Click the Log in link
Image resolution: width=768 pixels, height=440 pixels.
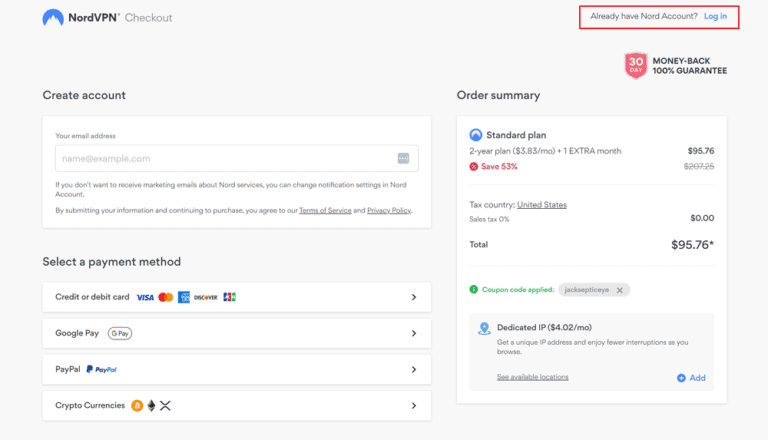(x=715, y=17)
